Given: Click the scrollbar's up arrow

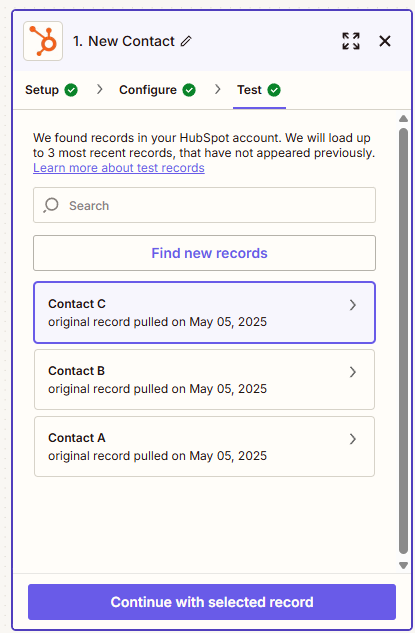Looking at the screenshot, I should pos(403,118).
